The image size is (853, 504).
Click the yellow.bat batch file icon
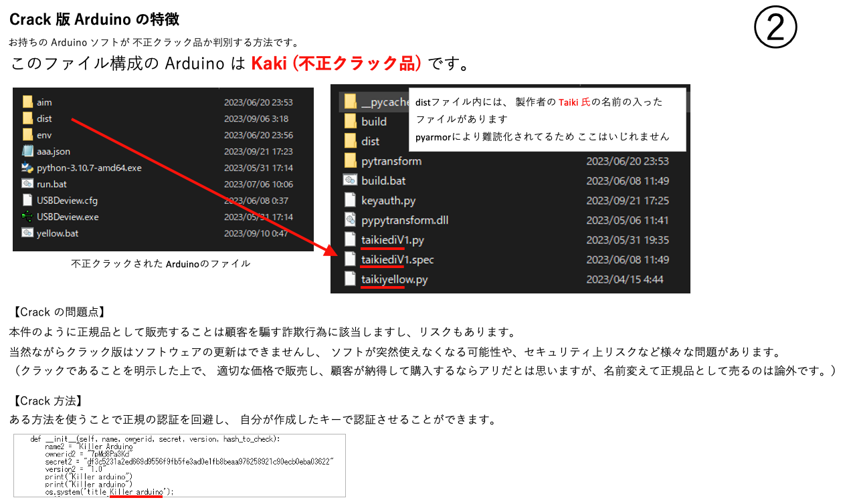(x=27, y=233)
